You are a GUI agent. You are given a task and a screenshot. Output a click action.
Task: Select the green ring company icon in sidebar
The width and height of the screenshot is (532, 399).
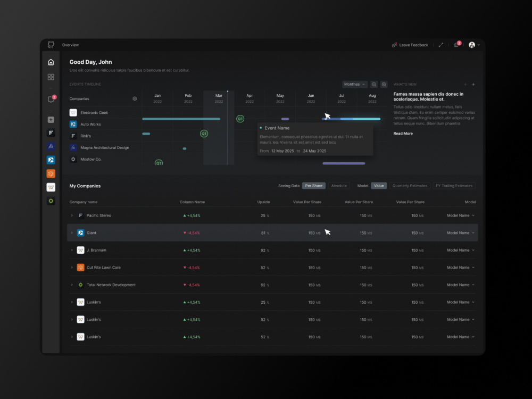click(x=51, y=201)
